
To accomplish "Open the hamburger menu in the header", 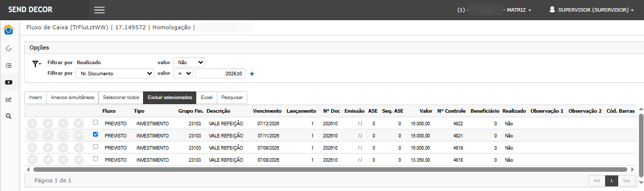I will [100, 10].
